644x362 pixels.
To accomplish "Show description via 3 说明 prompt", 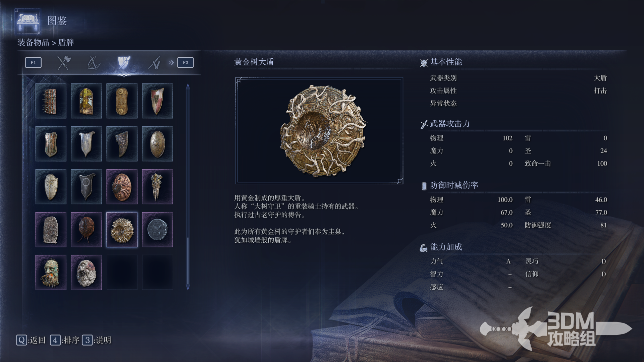I will pos(97,340).
